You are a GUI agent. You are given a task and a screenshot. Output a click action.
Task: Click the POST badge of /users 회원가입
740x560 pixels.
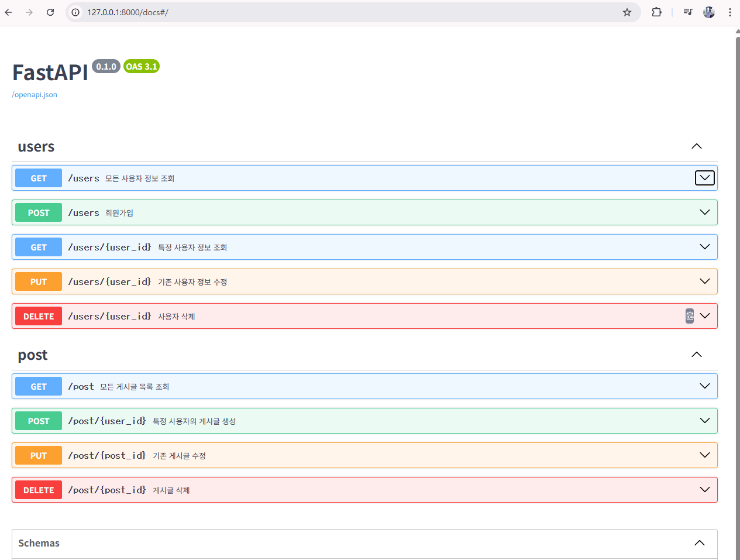39,212
